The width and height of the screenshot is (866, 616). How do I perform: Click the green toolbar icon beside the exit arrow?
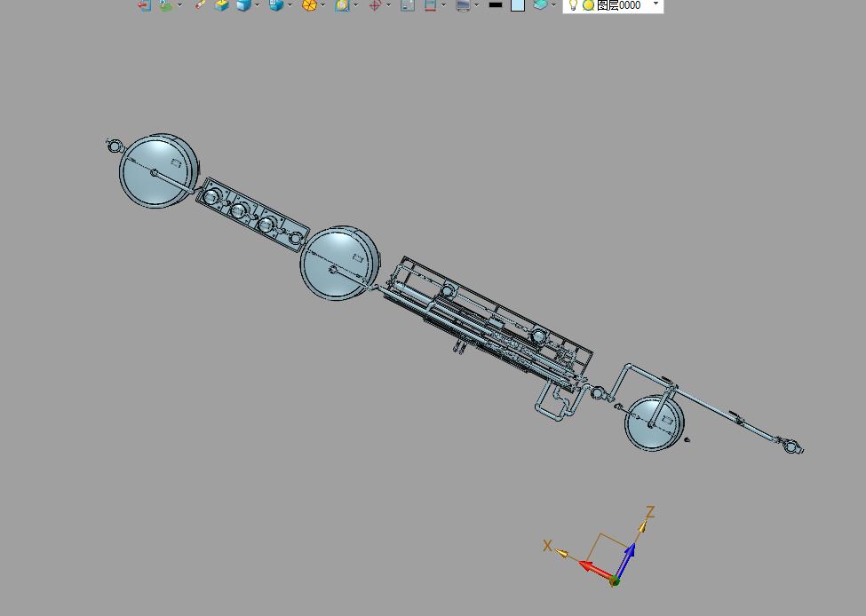(166, 5)
